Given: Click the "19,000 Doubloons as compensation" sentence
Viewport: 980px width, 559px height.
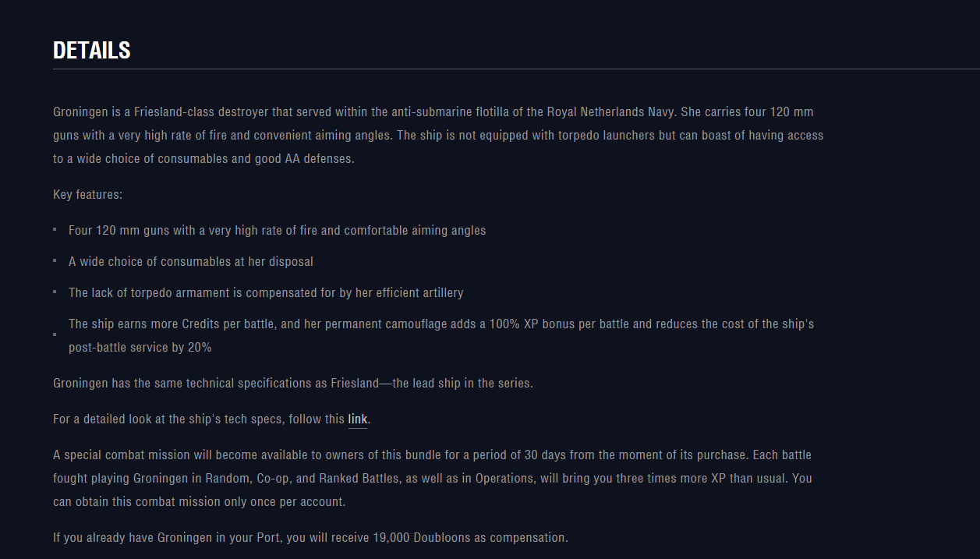Looking at the screenshot, I should coord(310,538).
